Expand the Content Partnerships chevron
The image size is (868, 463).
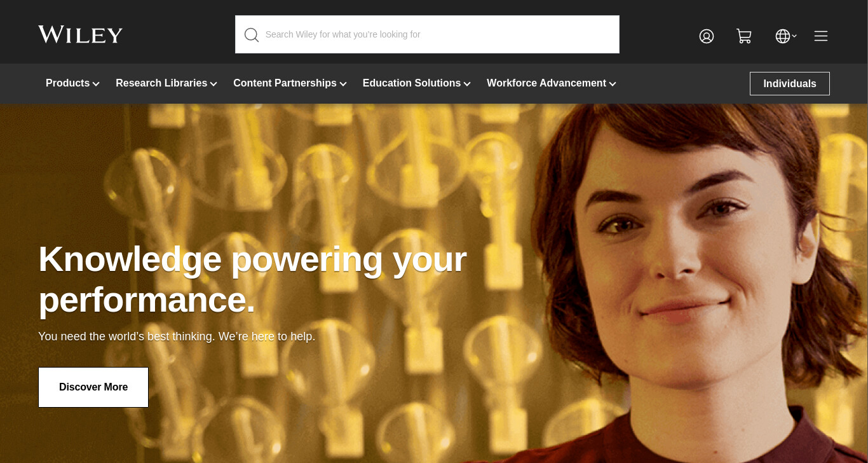point(343,84)
